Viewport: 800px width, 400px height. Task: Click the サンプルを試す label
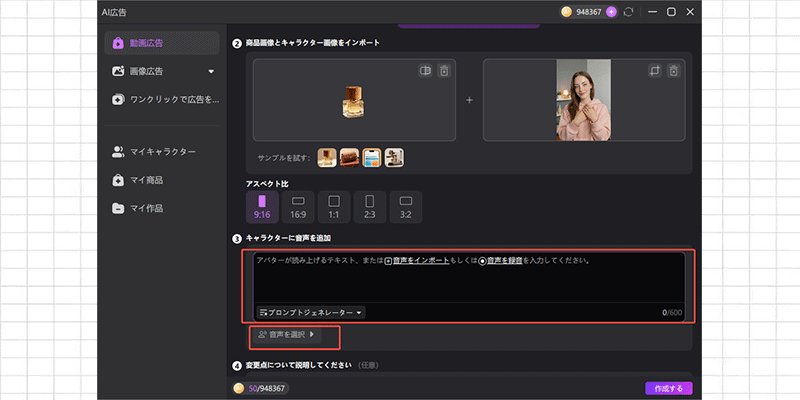[285, 158]
